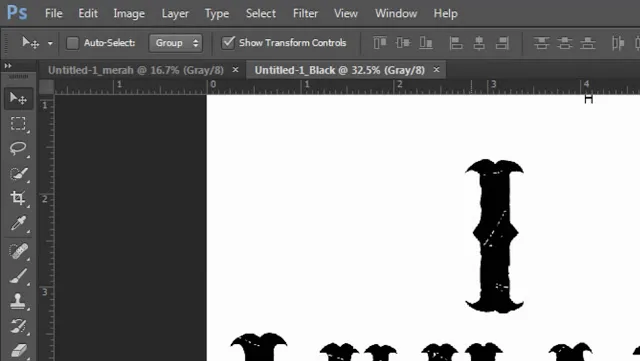Click Align Horizontal Centers icon
The height and width of the screenshot is (361, 640).
(x=479, y=42)
